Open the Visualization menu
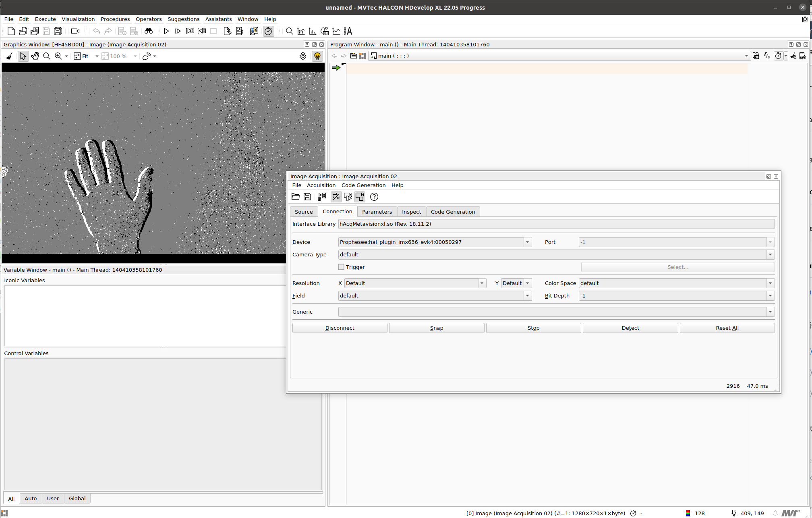Viewport: 812px width, 518px height. click(x=78, y=19)
